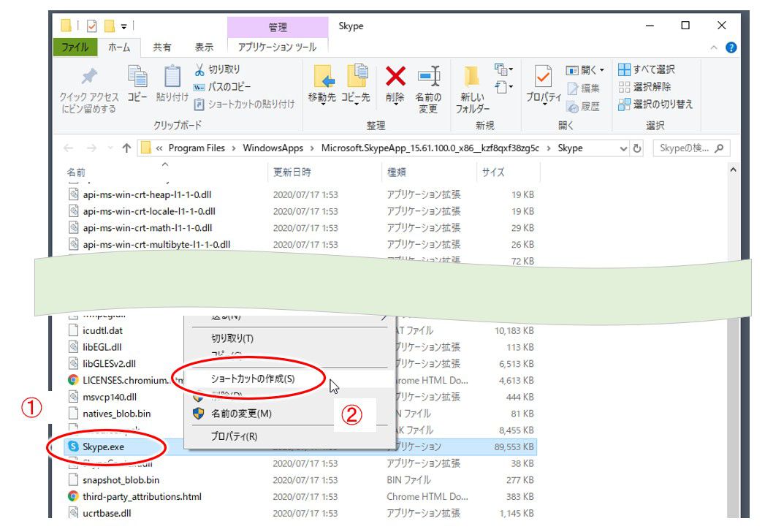Image resolution: width=765 pixels, height=532 pixels.
Task: Sort by Type (種類) column header
Action: point(396,172)
